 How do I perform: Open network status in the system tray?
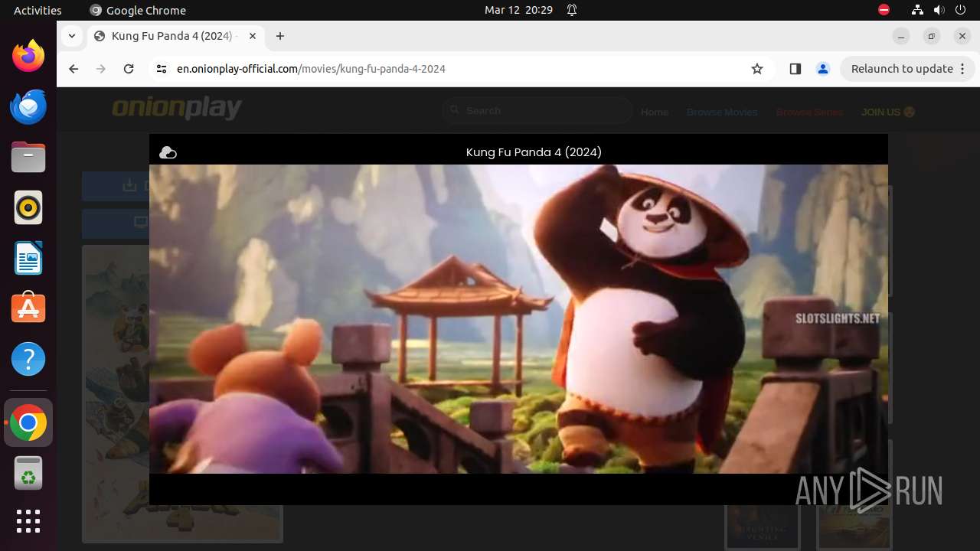(917, 10)
